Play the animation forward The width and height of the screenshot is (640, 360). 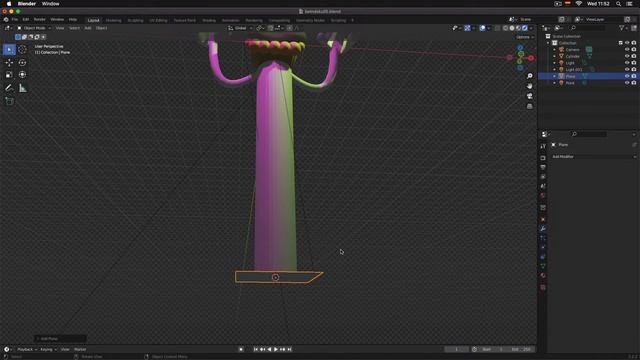coord(276,349)
